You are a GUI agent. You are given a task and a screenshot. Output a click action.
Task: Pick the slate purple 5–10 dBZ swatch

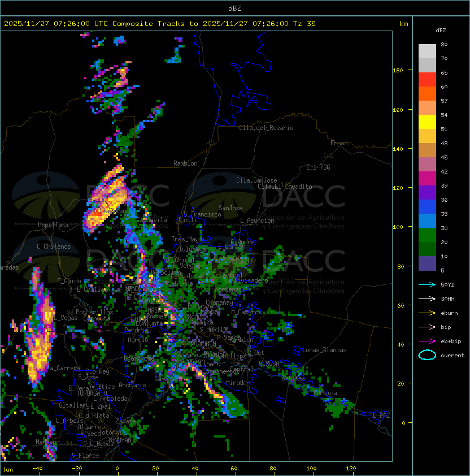(427, 263)
